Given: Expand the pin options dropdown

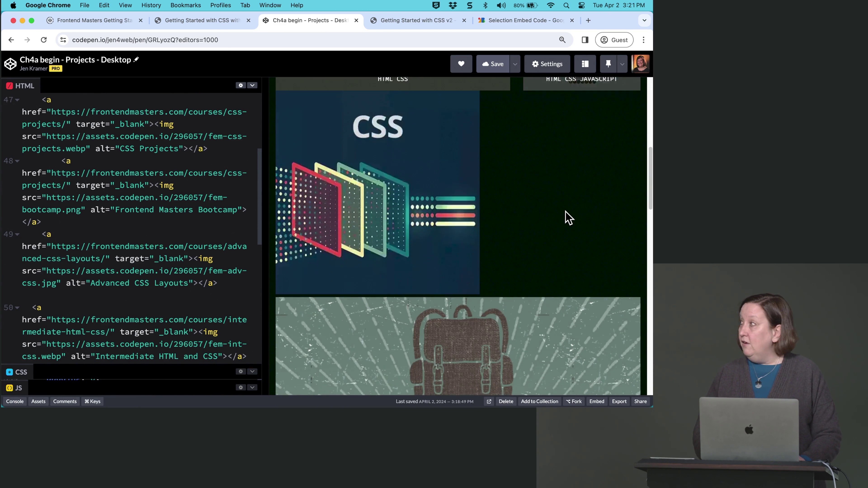Looking at the screenshot, I should [x=622, y=64].
